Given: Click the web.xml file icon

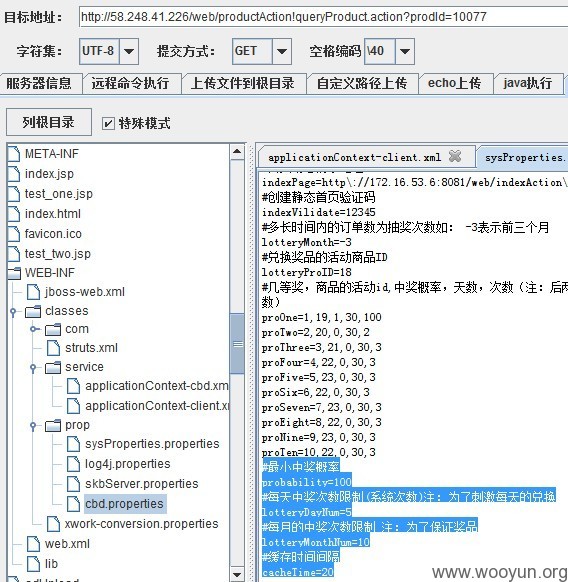Looking at the screenshot, I should click(x=33, y=544).
